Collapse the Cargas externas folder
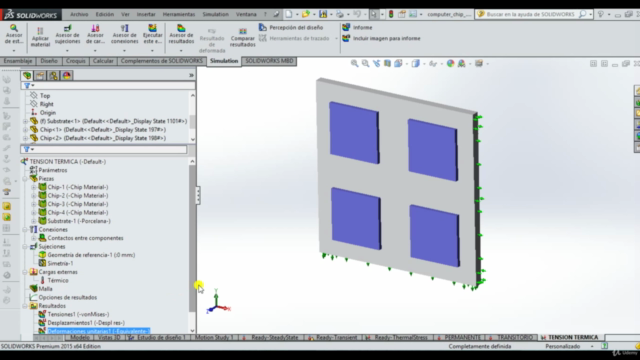Viewport: 640px width, 360px height. point(25,272)
